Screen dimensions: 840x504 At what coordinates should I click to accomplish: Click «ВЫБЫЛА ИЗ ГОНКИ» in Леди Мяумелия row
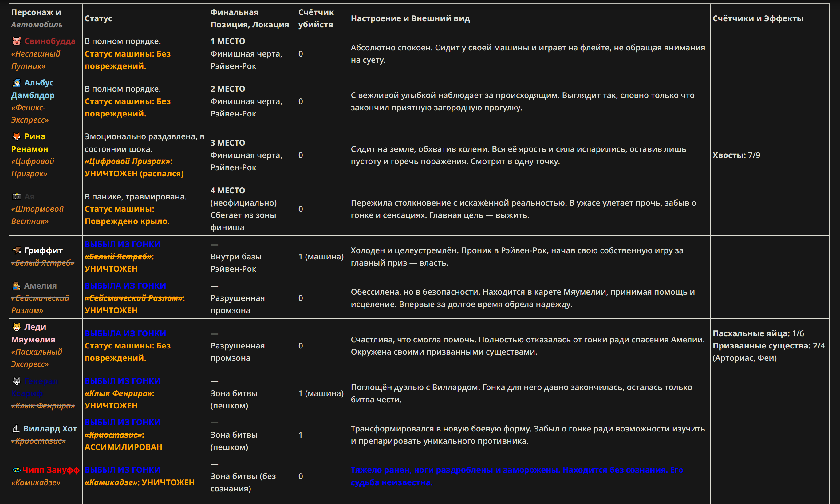click(x=125, y=333)
